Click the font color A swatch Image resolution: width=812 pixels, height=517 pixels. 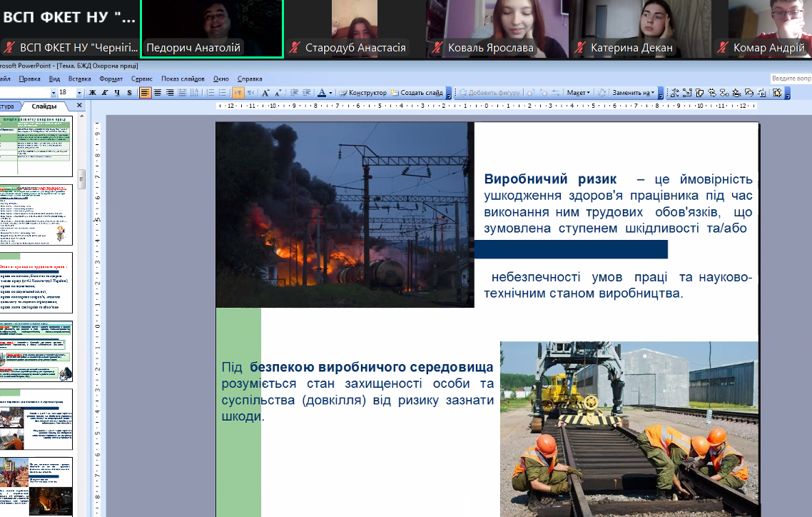322,93
